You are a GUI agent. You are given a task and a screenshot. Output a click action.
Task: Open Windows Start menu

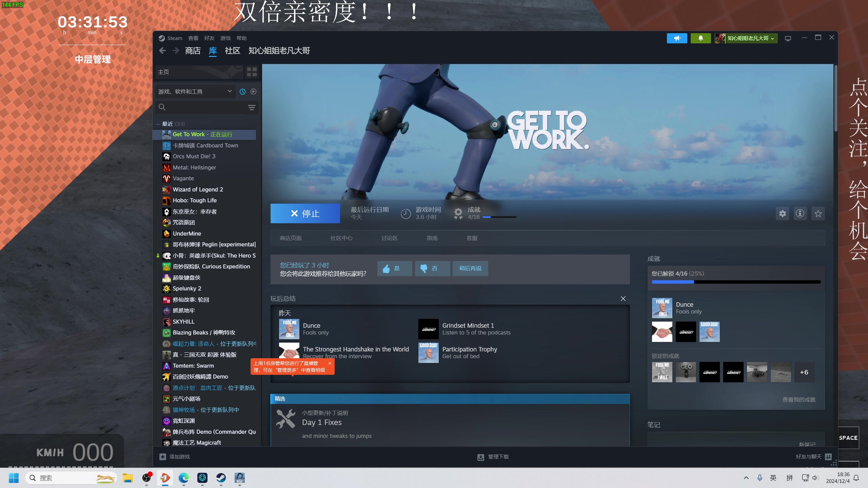click(14, 478)
